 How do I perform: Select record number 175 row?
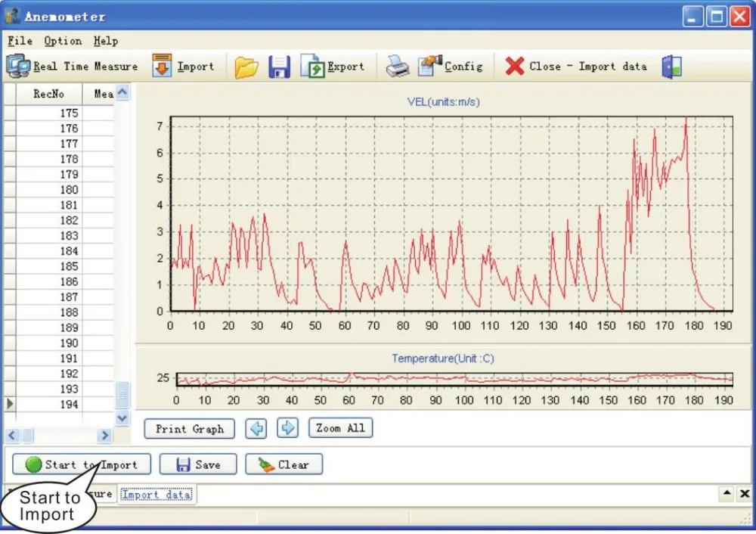pos(59,113)
